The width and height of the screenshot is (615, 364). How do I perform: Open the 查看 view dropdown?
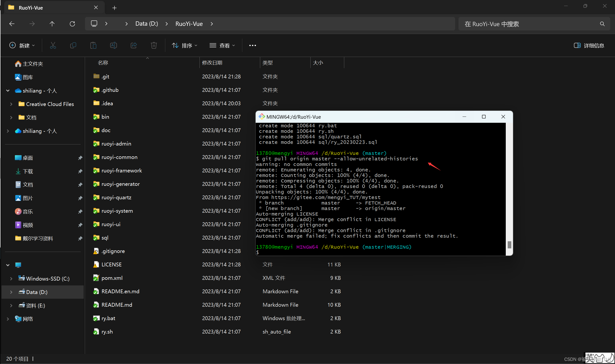222,45
